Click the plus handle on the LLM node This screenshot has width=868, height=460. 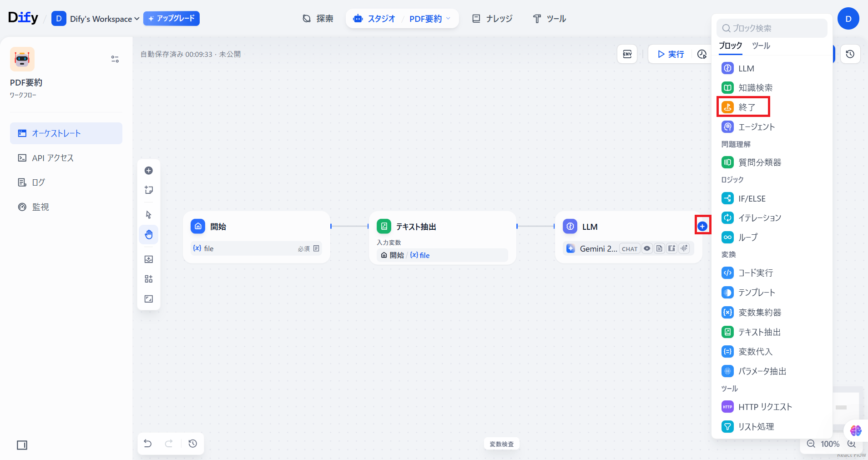[702, 226]
